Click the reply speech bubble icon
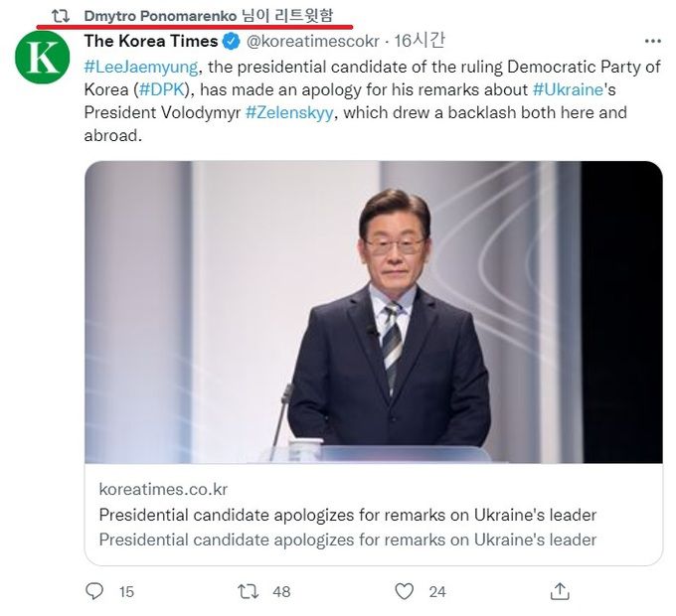Image resolution: width=676 pixels, height=616 pixels. click(94, 591)
